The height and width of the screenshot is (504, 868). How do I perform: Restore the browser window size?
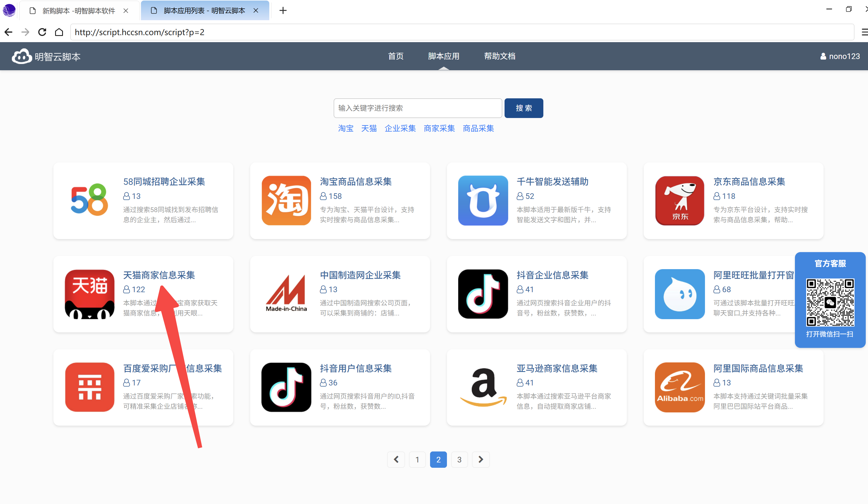tap(848, 9)
